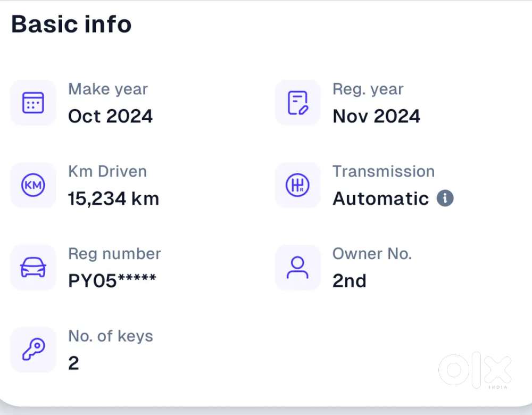Image resolution: width=532 pixels, height=415 pixels.
Task: Click the car icon beside Reg number
Action: 33,268
